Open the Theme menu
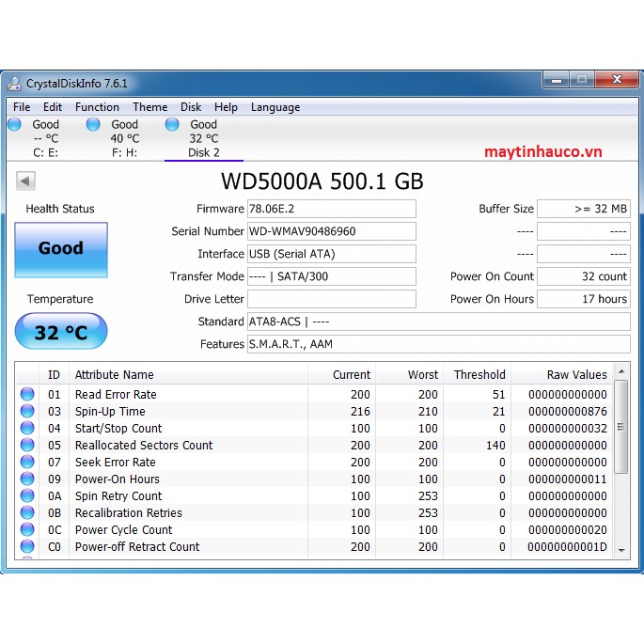 coord(149,107)
